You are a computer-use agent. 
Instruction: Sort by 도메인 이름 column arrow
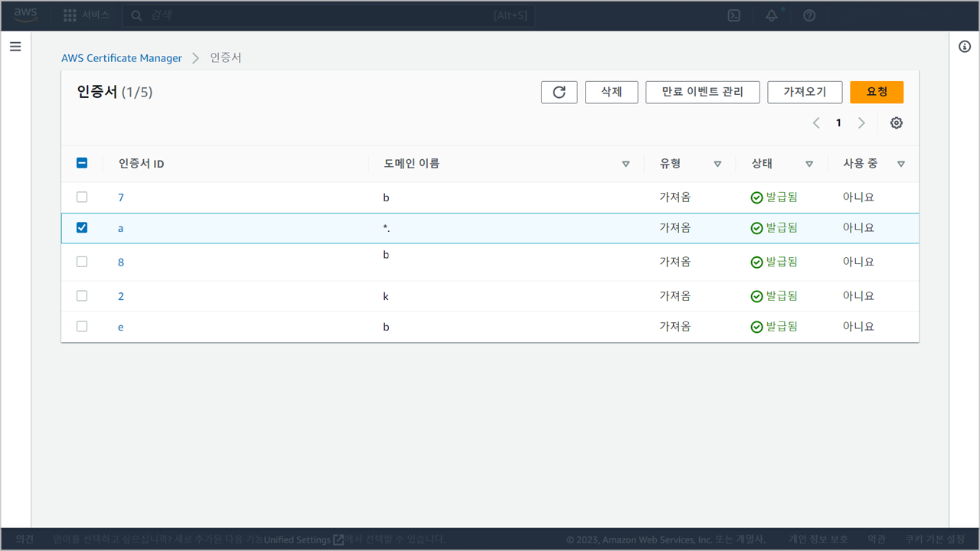tap(626, 164)
